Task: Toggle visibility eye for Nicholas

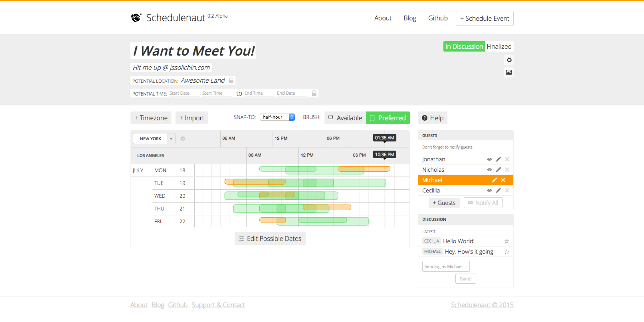Action: (489, 170)
